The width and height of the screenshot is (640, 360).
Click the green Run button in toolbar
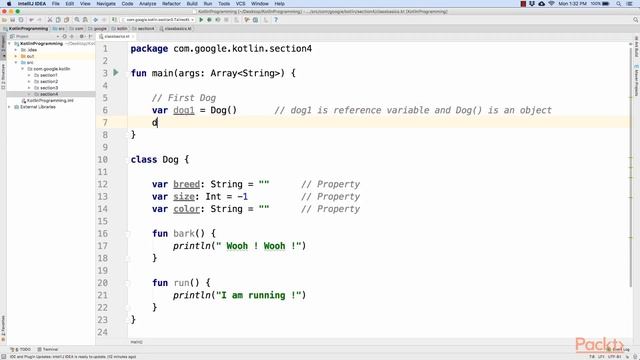click(x=201, y=20)
